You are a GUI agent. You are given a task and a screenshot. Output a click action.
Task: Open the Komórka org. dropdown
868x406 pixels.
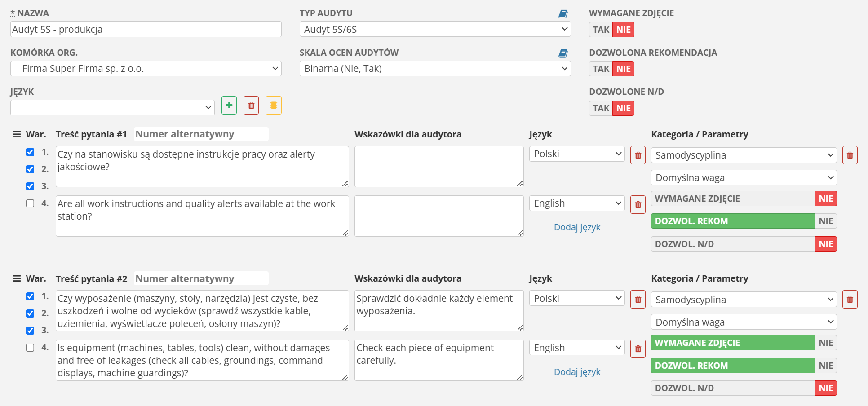pyautogui.click(x=146, y=69)
